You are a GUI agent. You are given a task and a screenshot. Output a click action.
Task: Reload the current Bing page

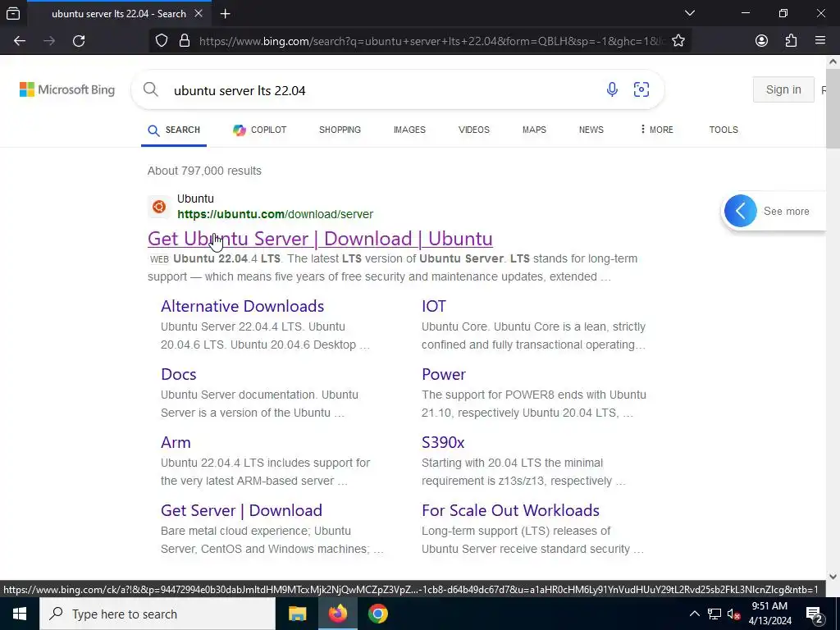coord(79,41)
